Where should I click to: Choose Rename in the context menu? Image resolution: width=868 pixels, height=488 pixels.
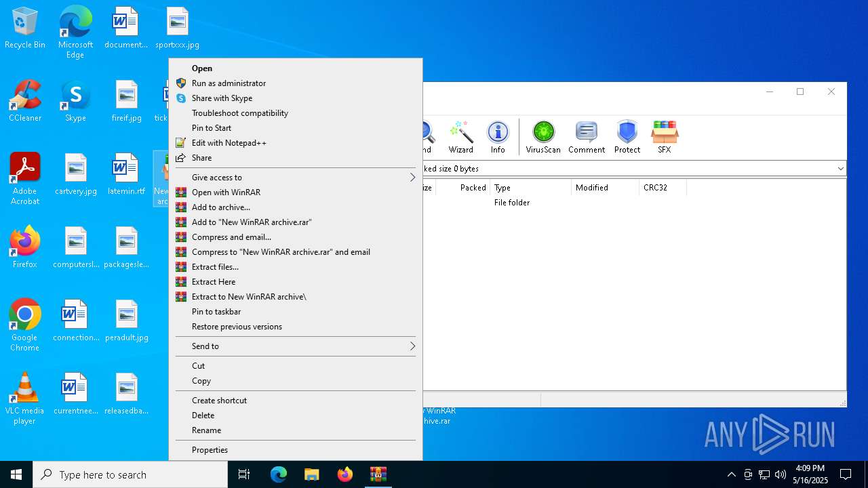click(x=295, y=430)
